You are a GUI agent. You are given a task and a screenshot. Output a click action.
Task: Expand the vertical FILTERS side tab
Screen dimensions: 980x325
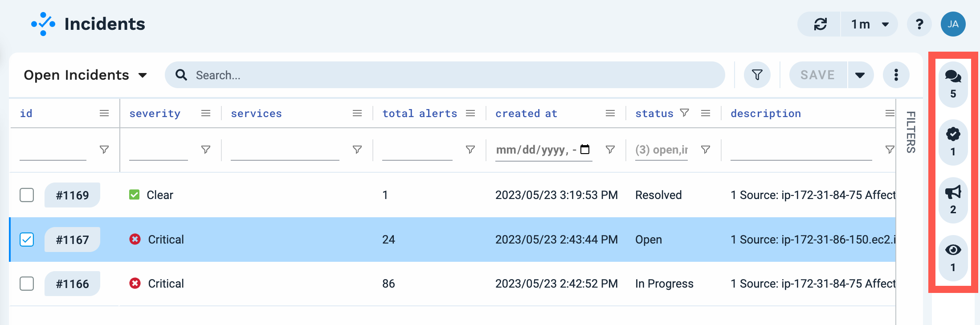(911, 132)
